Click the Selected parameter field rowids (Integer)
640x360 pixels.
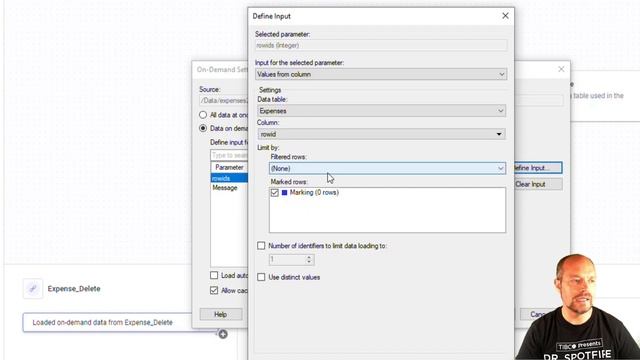pyautogui.click(x=381, y=45)
